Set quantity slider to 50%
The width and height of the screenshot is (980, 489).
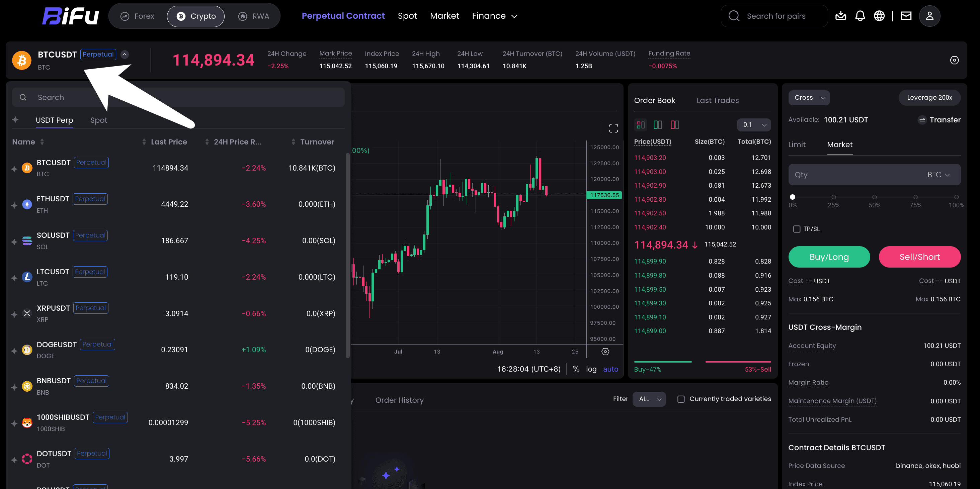click(874, 197)
